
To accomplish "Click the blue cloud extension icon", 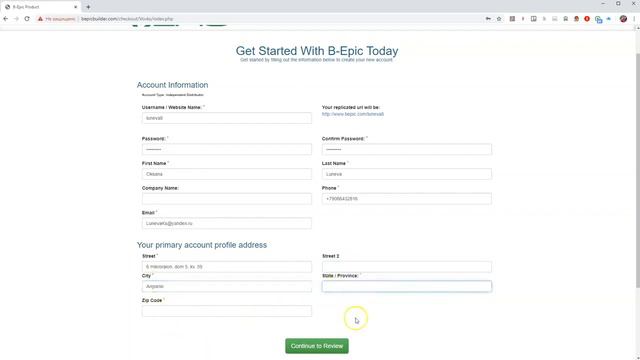I will tap(609, 19).
